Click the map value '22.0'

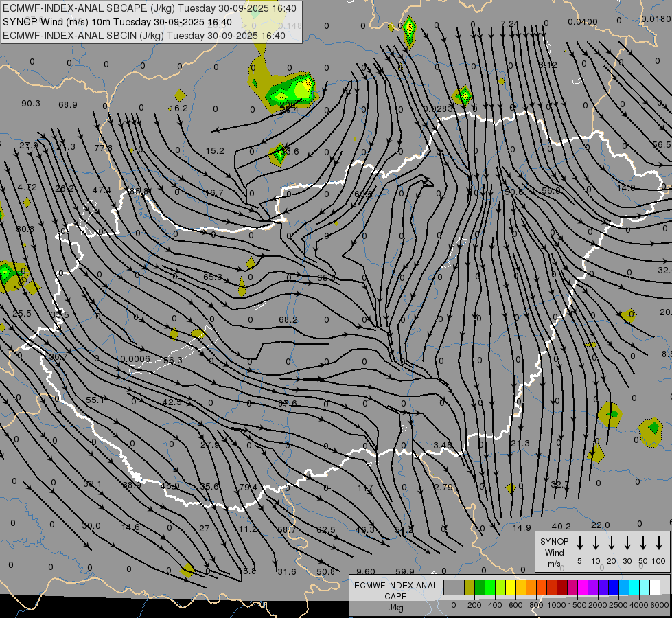click(600, 525)
